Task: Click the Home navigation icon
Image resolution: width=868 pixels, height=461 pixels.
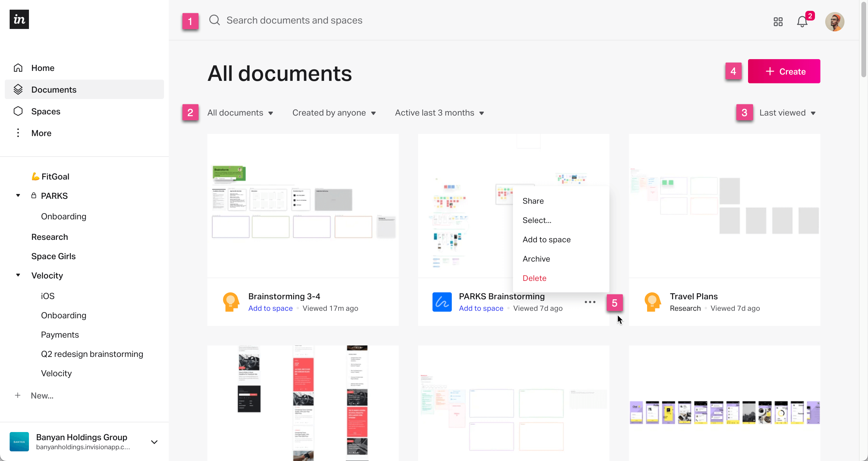Action: click(18, 67)
